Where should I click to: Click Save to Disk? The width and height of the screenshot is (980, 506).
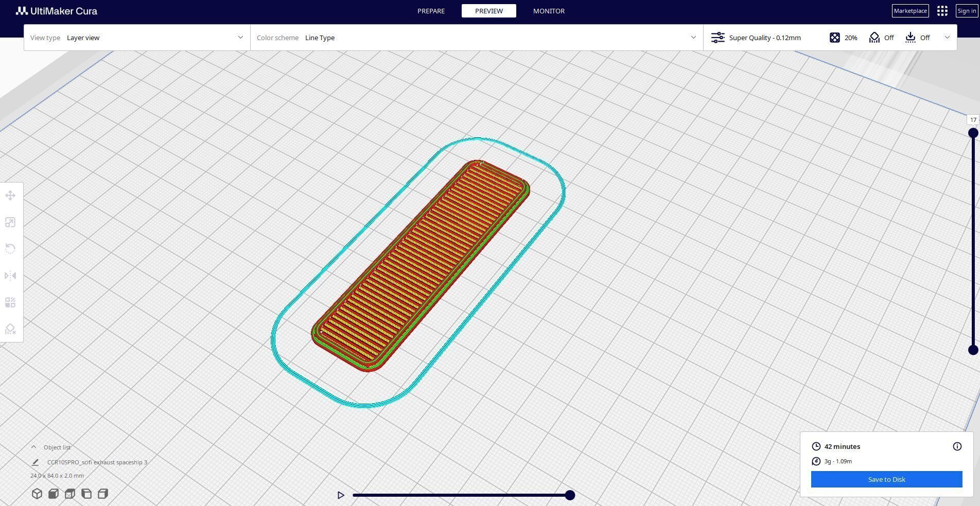coord(887,479)
